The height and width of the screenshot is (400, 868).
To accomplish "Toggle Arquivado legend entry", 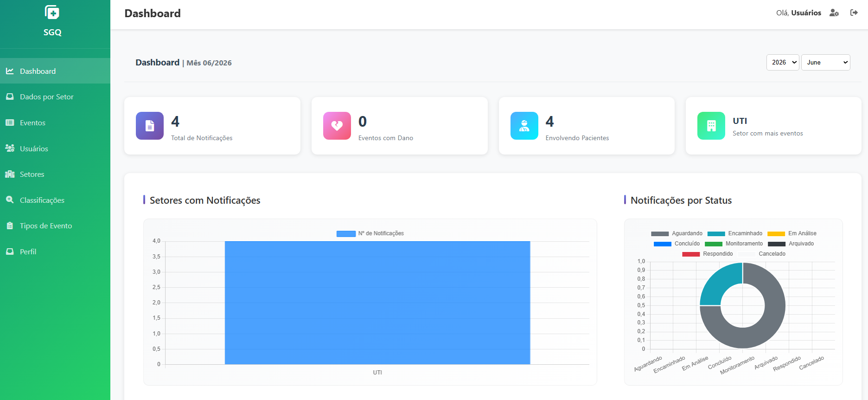I will coord(791,244).
